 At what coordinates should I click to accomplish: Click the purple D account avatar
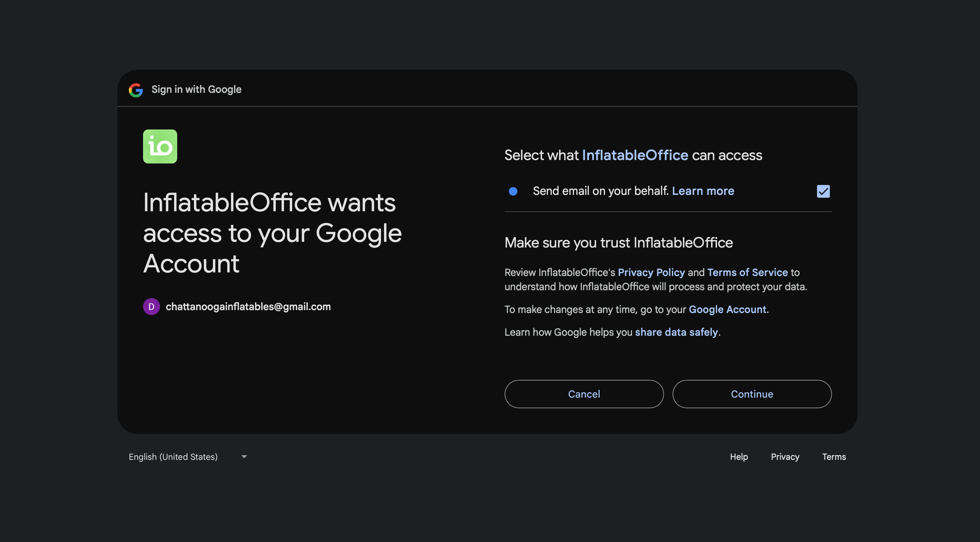(152, 307)
